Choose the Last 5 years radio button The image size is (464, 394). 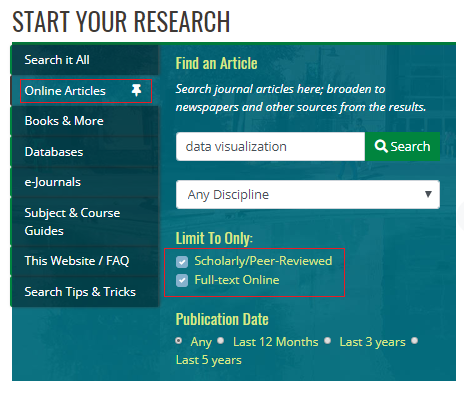pyautogui.click(x=414, y=341)
